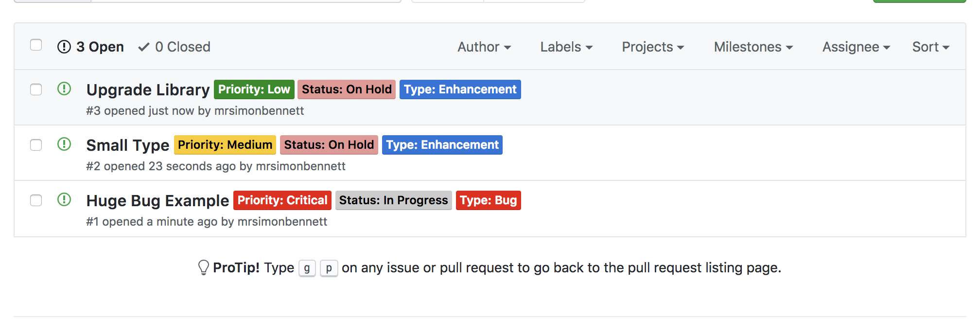
Task: Click the Type: Enhancement label on Upgrade Library
Action: (460, 89)
